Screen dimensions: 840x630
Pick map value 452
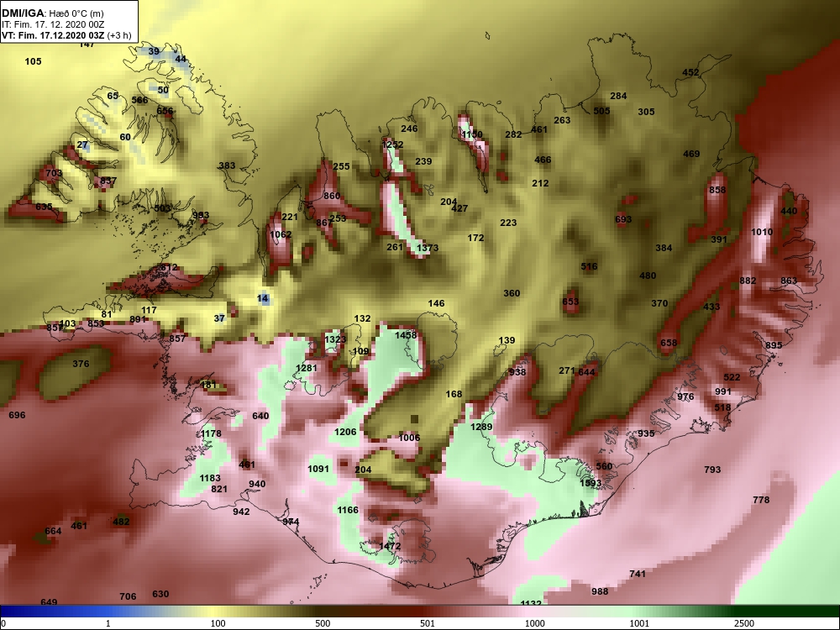pyautogui.click(x=690, y=73)
